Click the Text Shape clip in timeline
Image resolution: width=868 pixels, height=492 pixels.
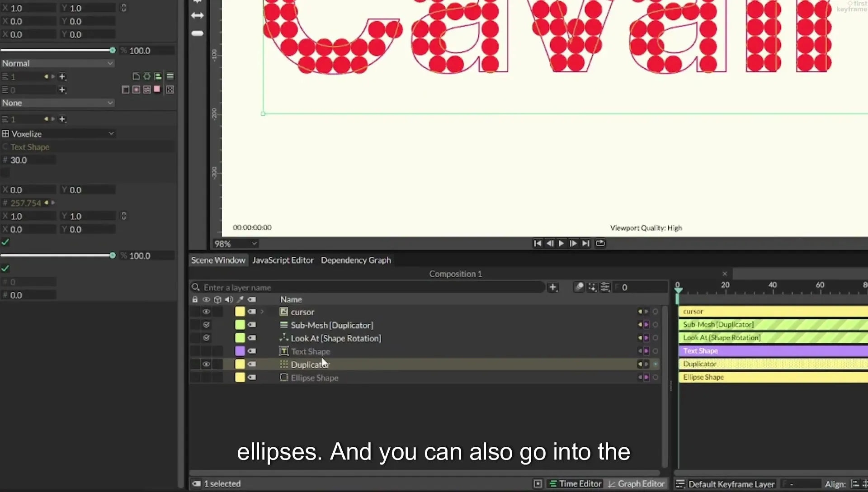773,351
